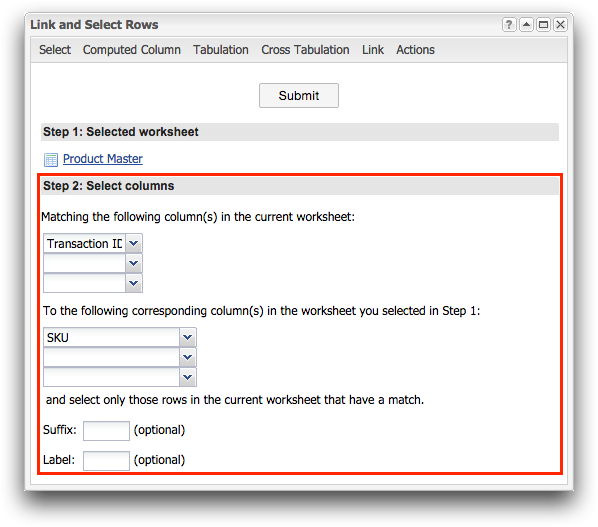Viewport: 598px width, 527px height.
Task: Expand the third current worksheet column dropdown
Action: 133,283
